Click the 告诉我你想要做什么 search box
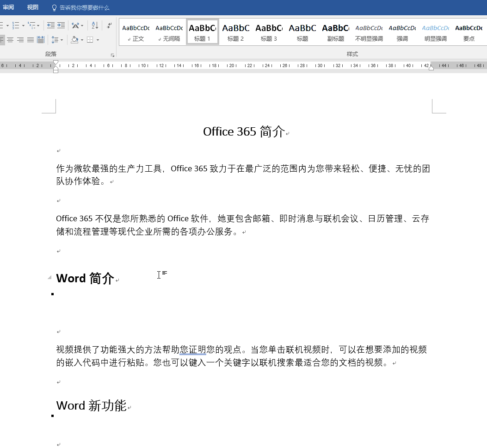487x448 pixels. [85, 8]
